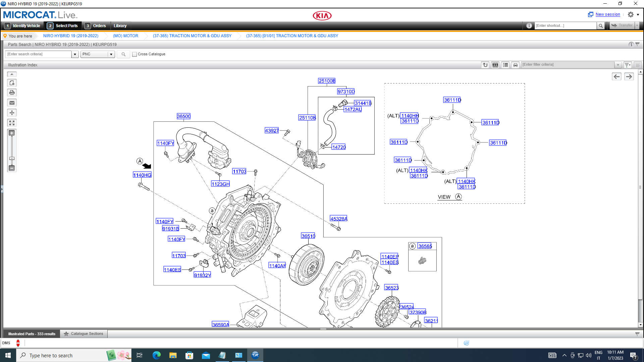This screenshot has width=644, height=362.
Task: Expand the Parts Search panel triangle
Action: pos(638,44)
